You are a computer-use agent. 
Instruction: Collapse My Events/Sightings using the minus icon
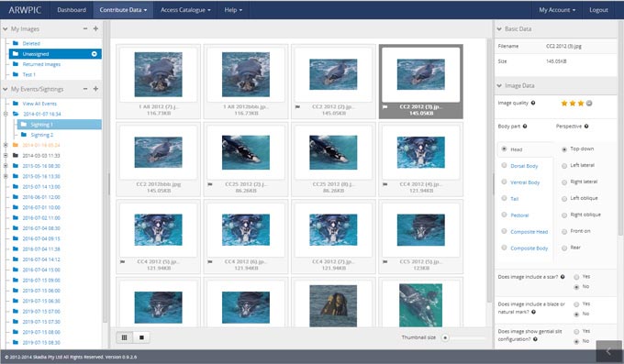point(85,89)
